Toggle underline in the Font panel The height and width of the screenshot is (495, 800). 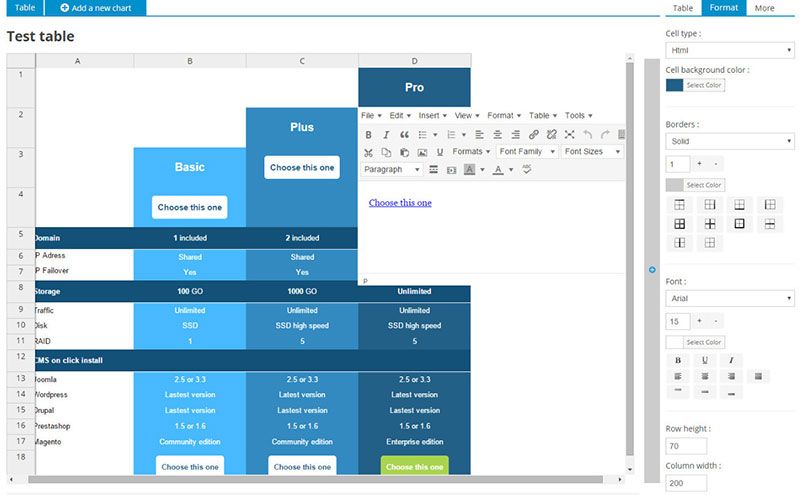[x=705, y=360]
